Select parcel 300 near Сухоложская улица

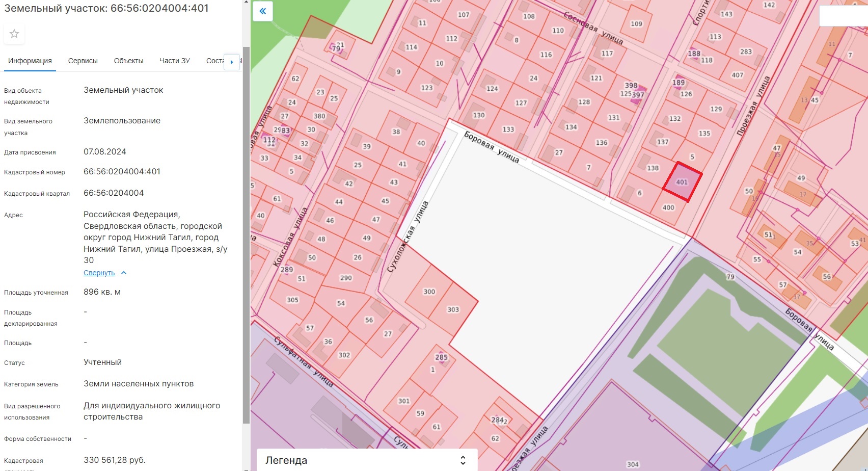pyautogui.click(x=429, y=292)
